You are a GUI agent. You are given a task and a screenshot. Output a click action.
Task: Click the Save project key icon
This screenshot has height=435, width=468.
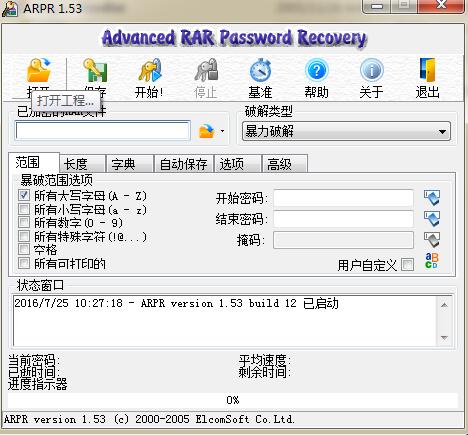pos(95,70)
